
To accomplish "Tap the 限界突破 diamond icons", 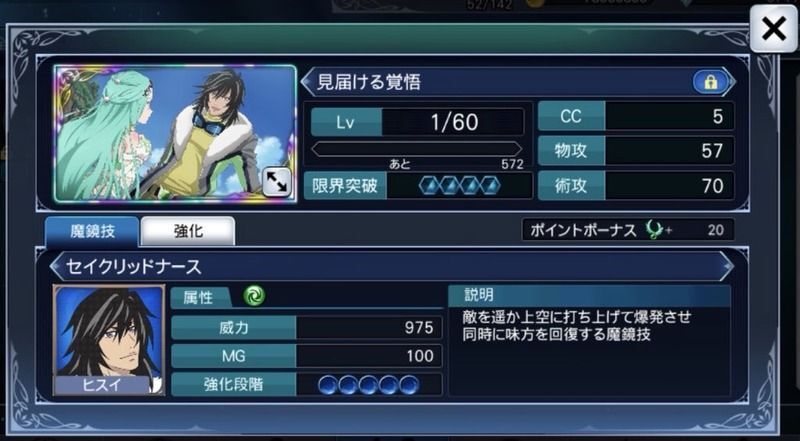I will pos(459,185).
